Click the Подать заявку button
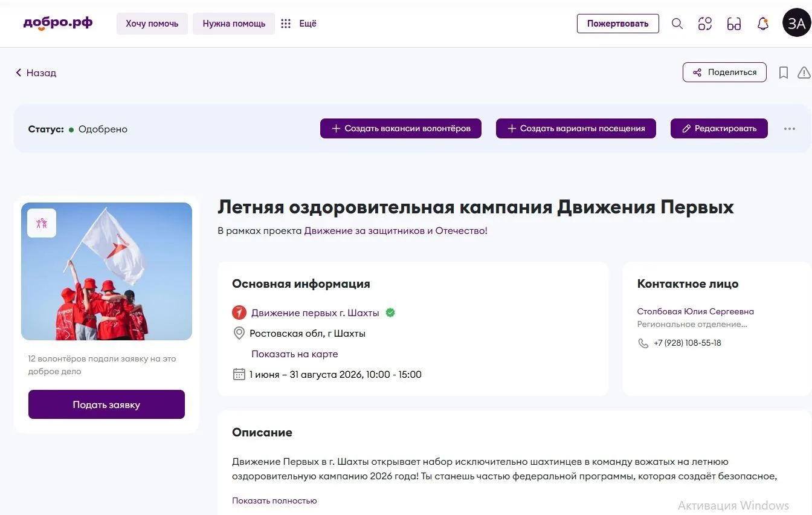Screen dimensions: 812x515 click(x=106, y=404)
